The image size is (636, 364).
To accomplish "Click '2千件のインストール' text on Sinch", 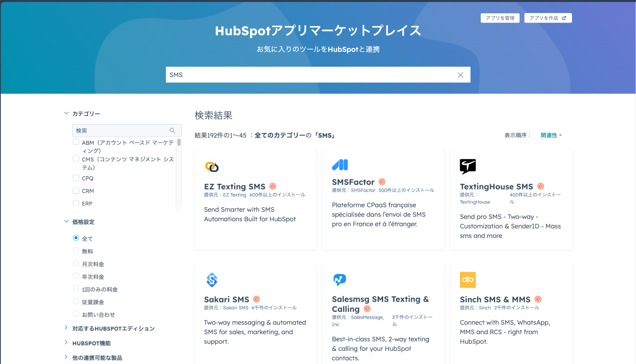I will pyautogui.click(x=516, y=308).
